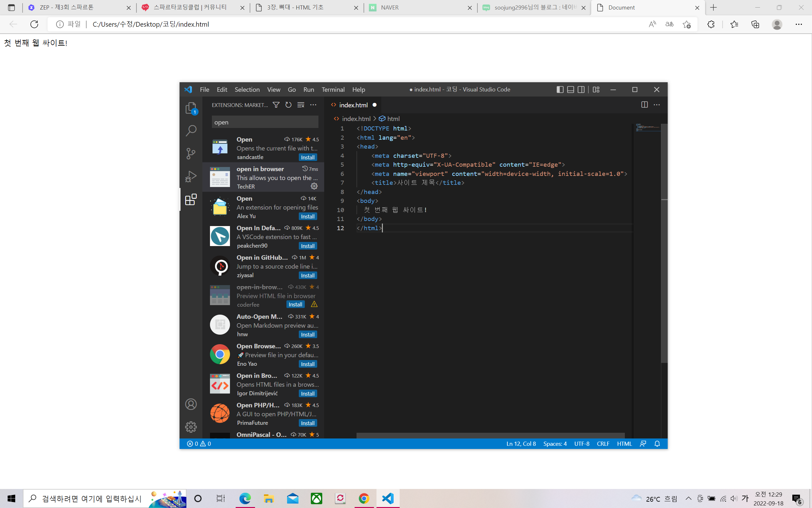
Task: Change encoding via UTF-8 status item
Action: (x=581, y=444)
